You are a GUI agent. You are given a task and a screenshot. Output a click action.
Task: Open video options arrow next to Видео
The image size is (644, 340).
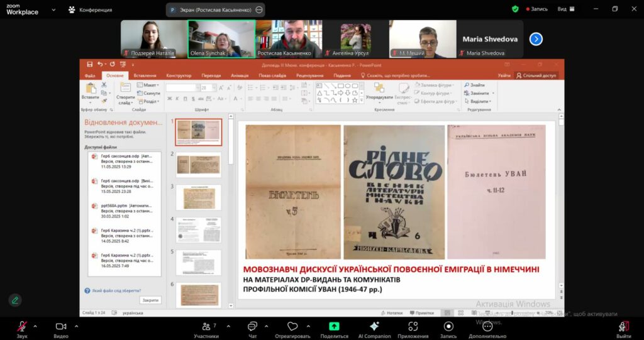click(76, 326)
